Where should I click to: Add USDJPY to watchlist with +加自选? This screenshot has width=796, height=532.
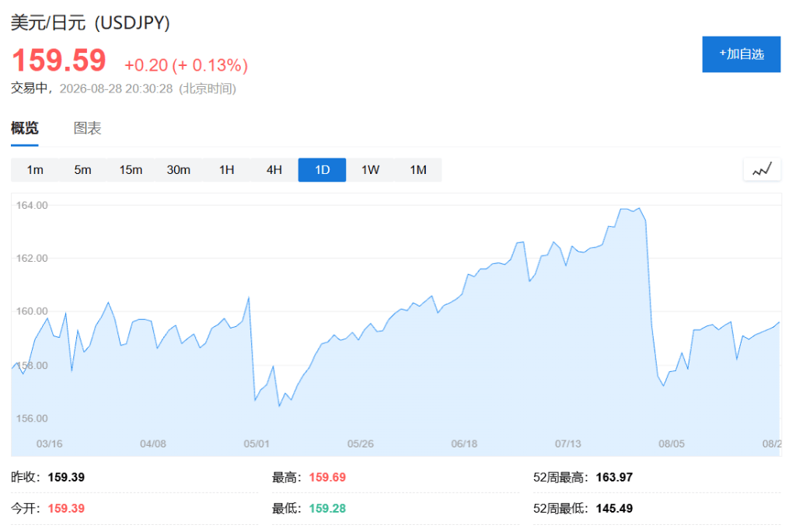[x=741, y=54]
